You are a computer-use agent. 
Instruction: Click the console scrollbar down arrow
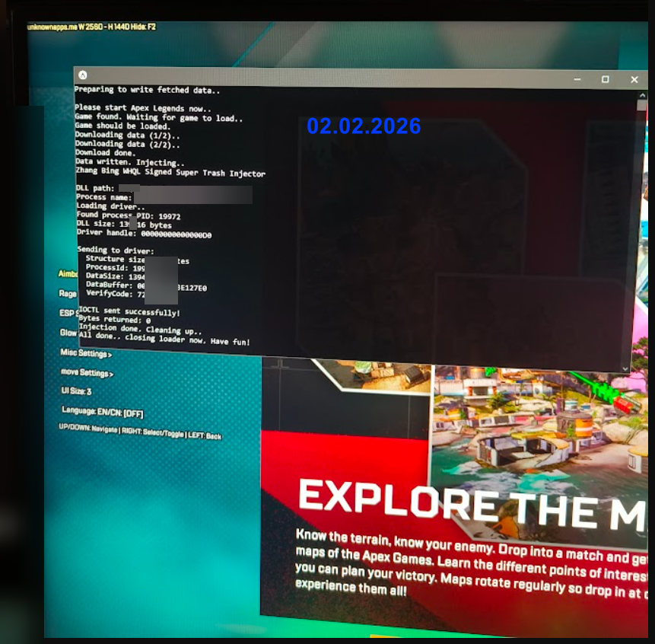625,368
